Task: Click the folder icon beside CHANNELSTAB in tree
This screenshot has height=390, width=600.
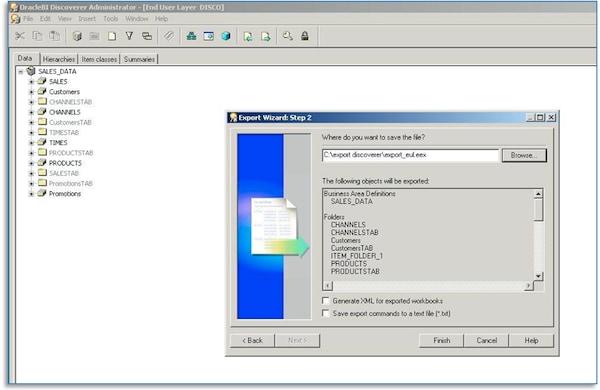Action: coord(42,101)
